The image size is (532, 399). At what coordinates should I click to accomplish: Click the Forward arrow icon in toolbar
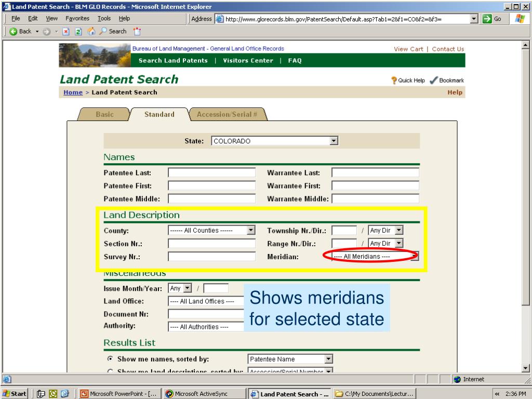tap(47, 32)
